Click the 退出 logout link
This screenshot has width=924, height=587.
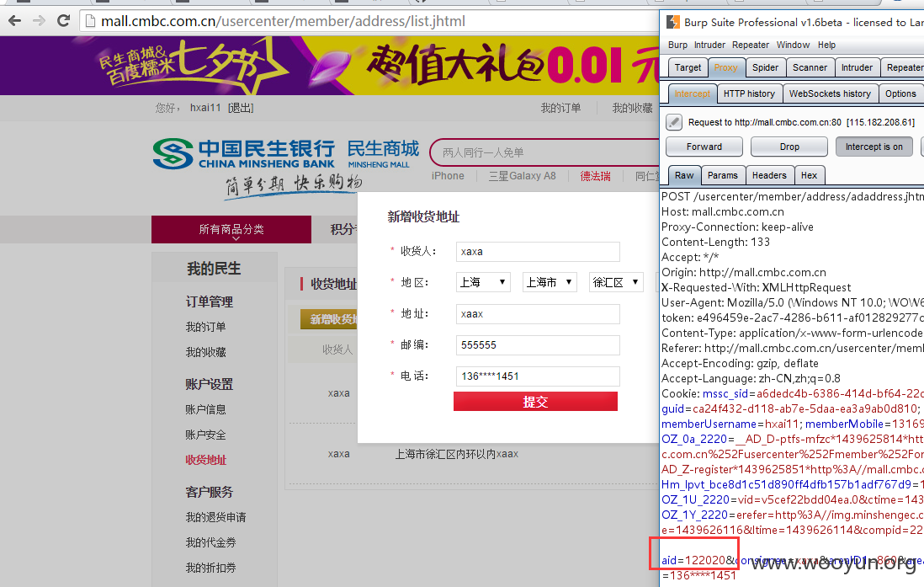241,108
